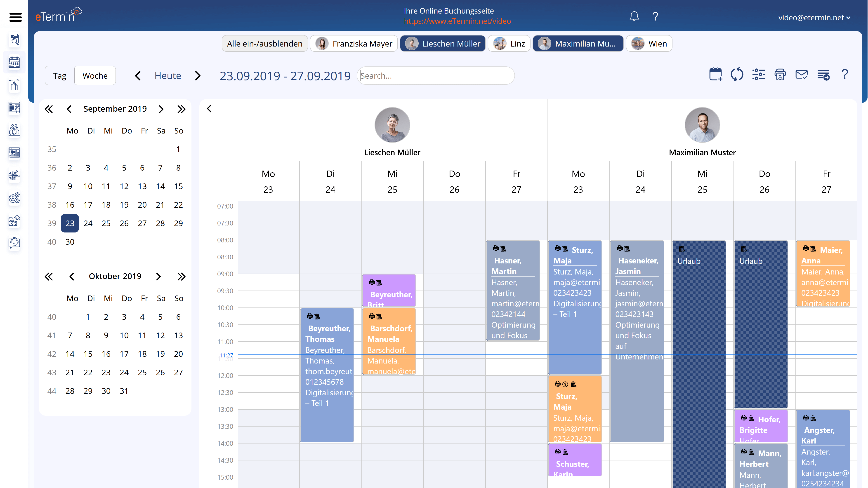Image resolution: width=868 pixels, height=488 pixels.
Task: Click Lieschen Müller's profile photo
Action: (x=392, y=125)
